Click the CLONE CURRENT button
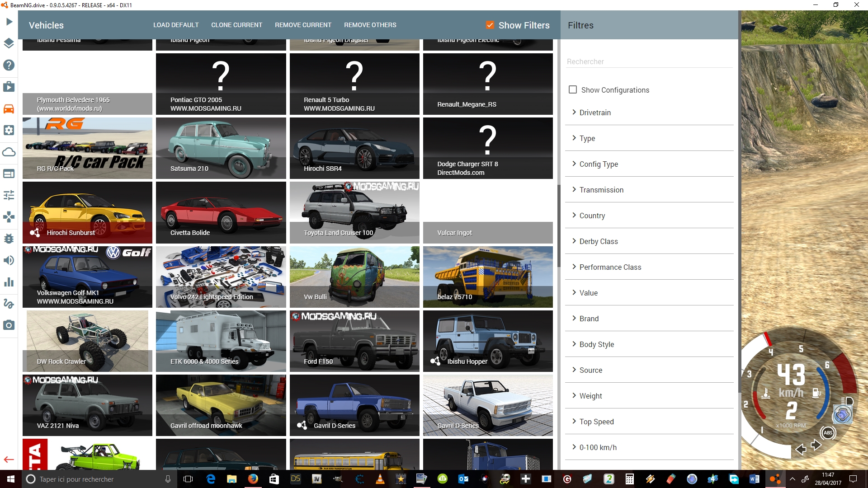This screenshot has width=868, height=488. [236, 25]
